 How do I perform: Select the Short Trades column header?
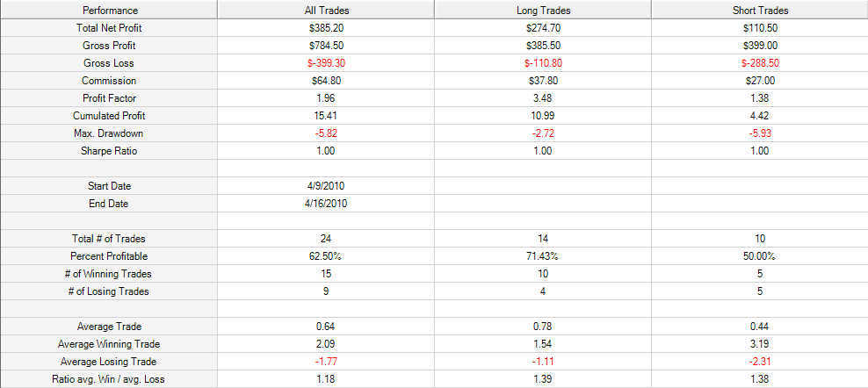pyautogui.click(x=759, y=10)
